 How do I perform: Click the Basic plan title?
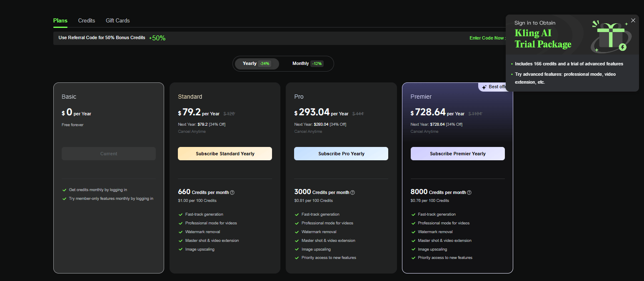pos(69,97)
